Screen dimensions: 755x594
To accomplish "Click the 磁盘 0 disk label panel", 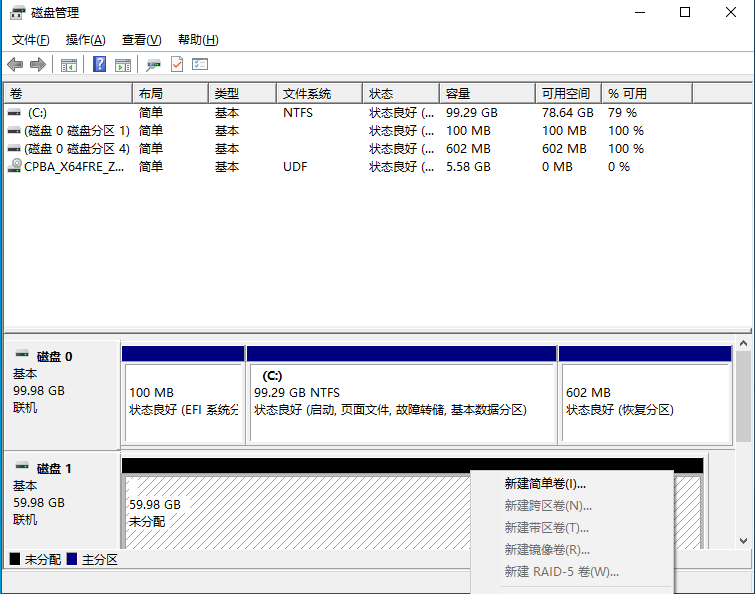I will tap(62, 395).
